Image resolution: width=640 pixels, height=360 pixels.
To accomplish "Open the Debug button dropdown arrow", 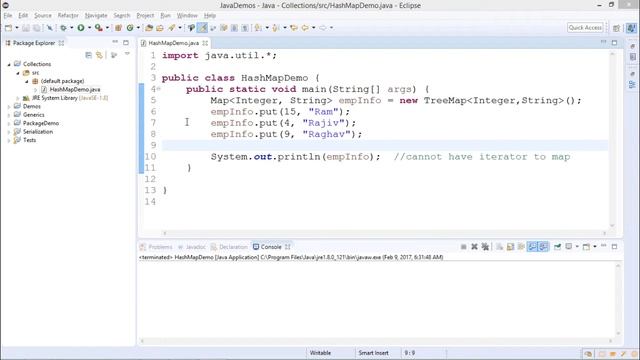I will click(x=71, y=28).
